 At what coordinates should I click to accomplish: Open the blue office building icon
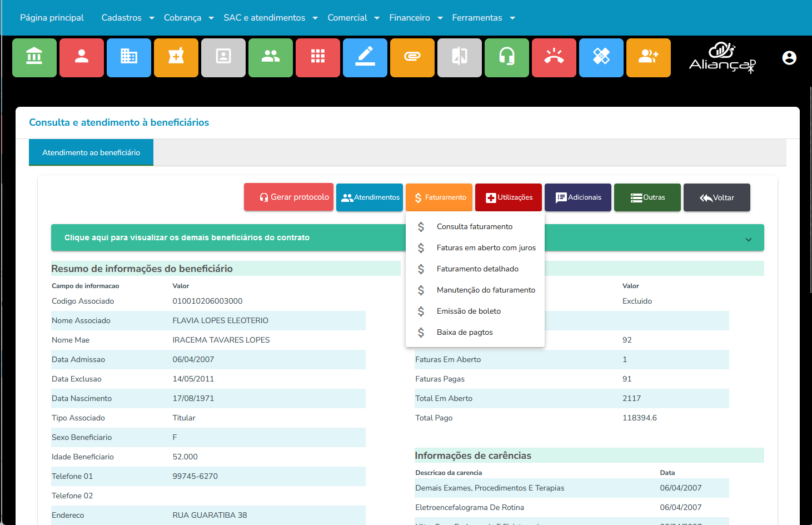pyautogui.click(x=129, y=57)
